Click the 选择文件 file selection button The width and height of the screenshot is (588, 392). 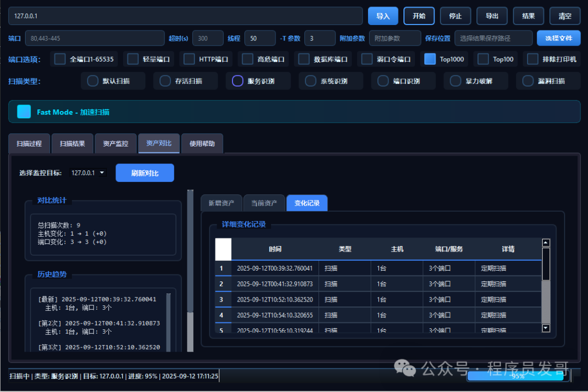(559, 38)
